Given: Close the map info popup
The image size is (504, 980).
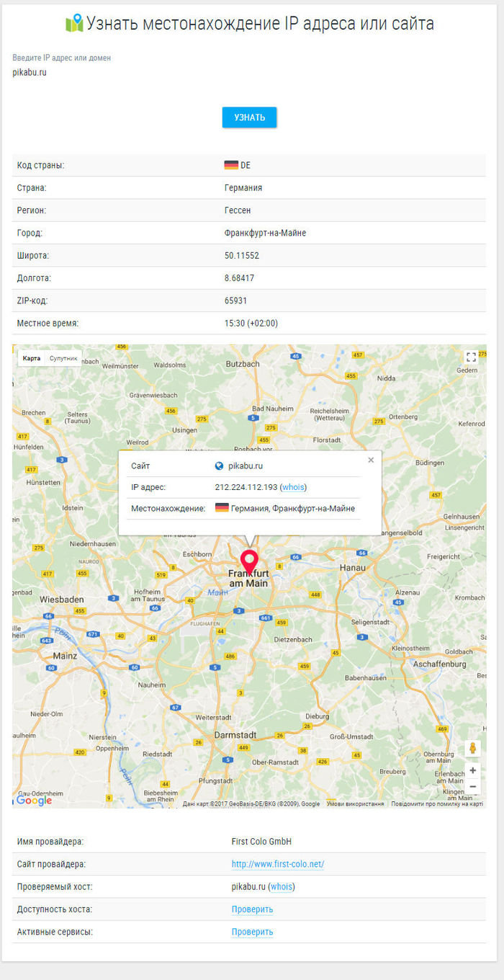Looking at the screenshot, I should pos(371,460).
